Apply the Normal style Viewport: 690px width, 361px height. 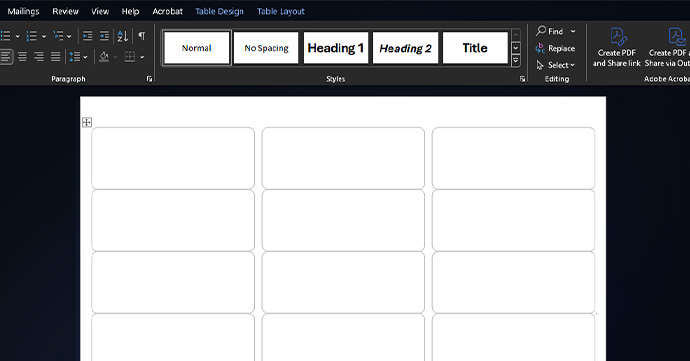tap(197, 48)
